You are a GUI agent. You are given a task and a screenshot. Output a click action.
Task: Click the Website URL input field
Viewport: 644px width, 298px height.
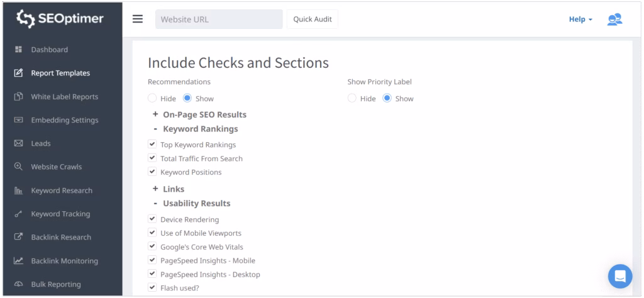coord(219,19)
